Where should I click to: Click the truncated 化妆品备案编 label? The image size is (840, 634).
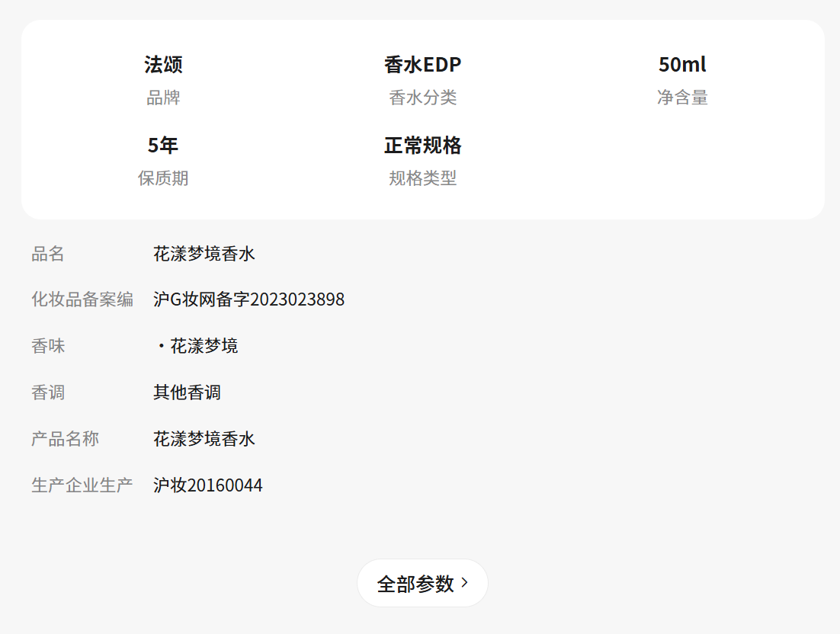82,299
